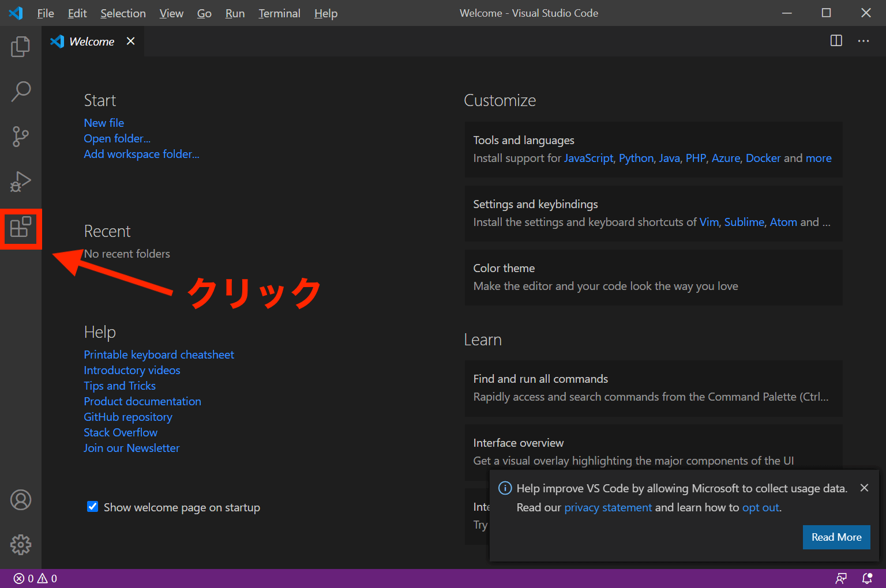Click remote indicator in status bar
The image size is (886, 588).
tap(842, 578)
